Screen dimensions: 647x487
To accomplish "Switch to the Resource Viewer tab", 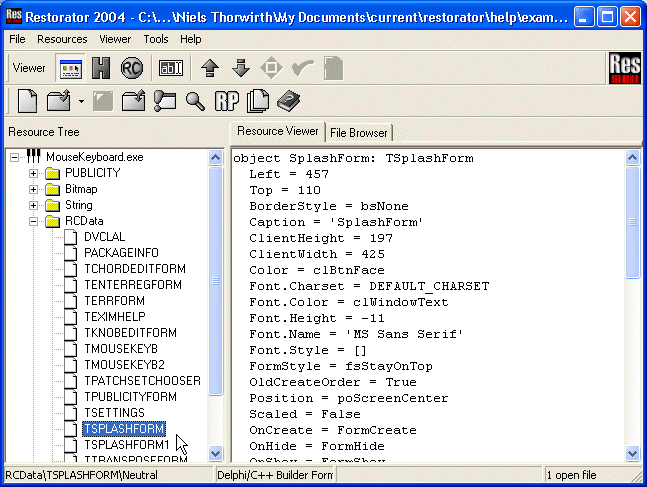I will click(x=277, y=131).
